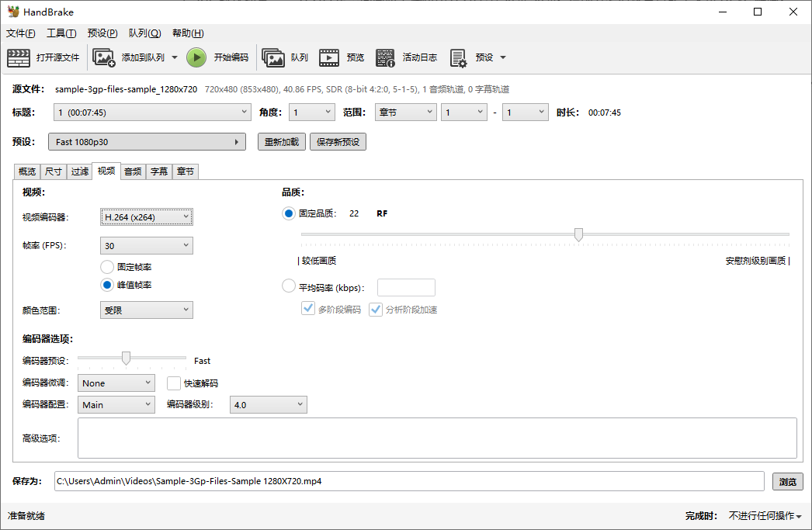This screenshot has width=812, height=530.
Task: Click the Add to Queue (添加到队列) picture icon
Action: point(103,57)
